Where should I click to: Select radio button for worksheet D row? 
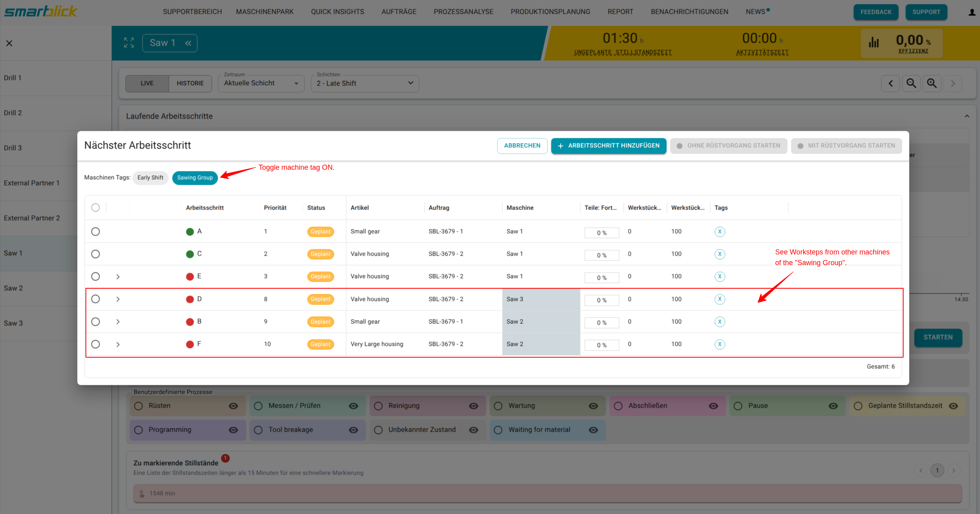click(x=95, y=299)
